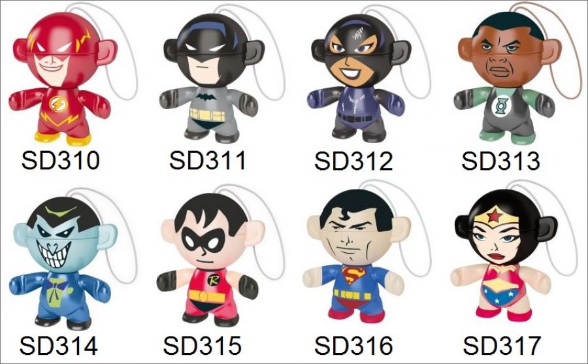The height and width of the screenshot is (364, 588).
Task: Click the SD310 label
Action: pyautogui.click(x=60, y=160)
